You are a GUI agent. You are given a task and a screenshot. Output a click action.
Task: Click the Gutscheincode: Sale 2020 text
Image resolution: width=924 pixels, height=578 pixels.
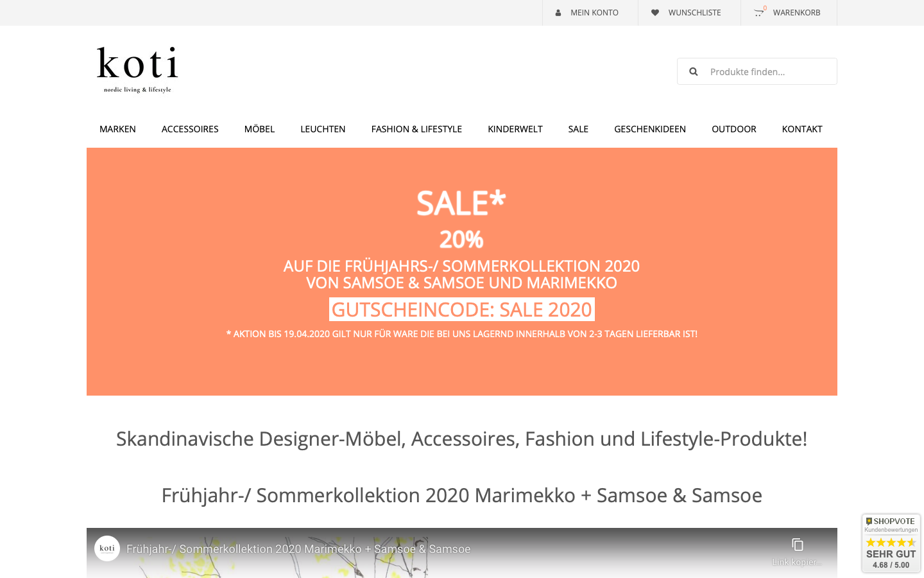[462, 310]
